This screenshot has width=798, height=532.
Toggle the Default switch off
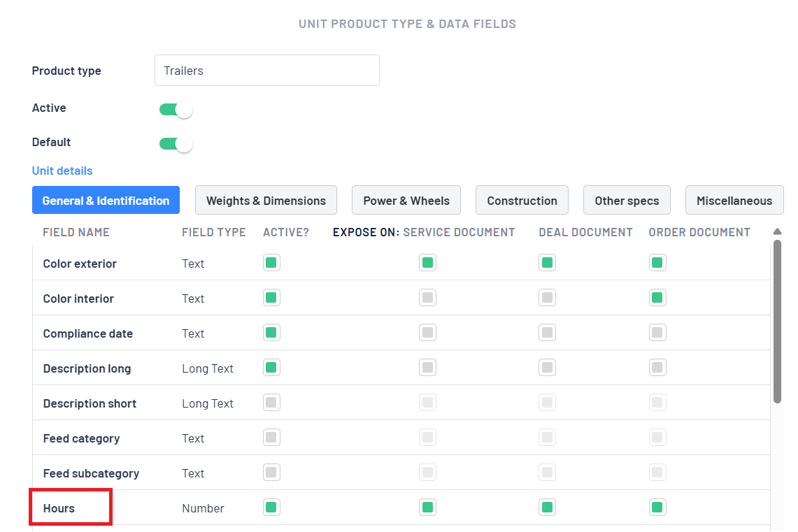tap(176, 144)
